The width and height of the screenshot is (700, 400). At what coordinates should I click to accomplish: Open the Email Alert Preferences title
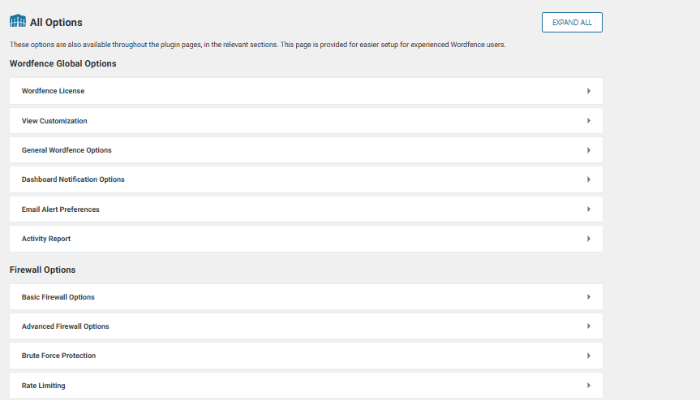[61, 209]
